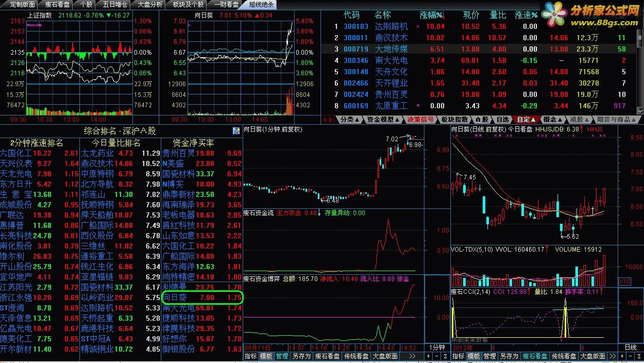This screenshot has height=363, width=644.
Task: Click 管理 button under the daily chart
Action: coord(489,356)
